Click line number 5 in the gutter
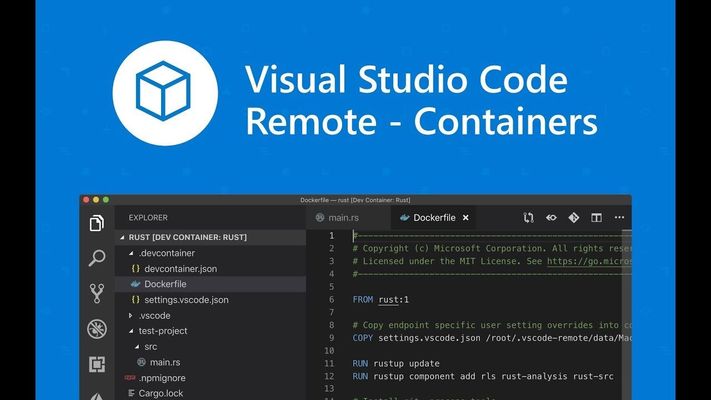The height and width of the screenshot is (400, 711). pos(331,287)
